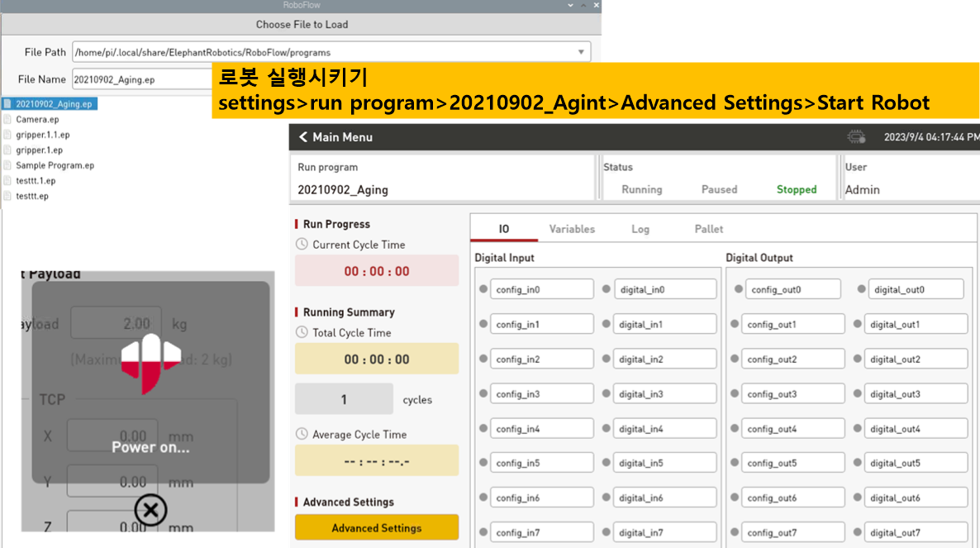This screenshot has width=980, height=548.
Task: Click the config_in1 name field
Action: point(542,324)
